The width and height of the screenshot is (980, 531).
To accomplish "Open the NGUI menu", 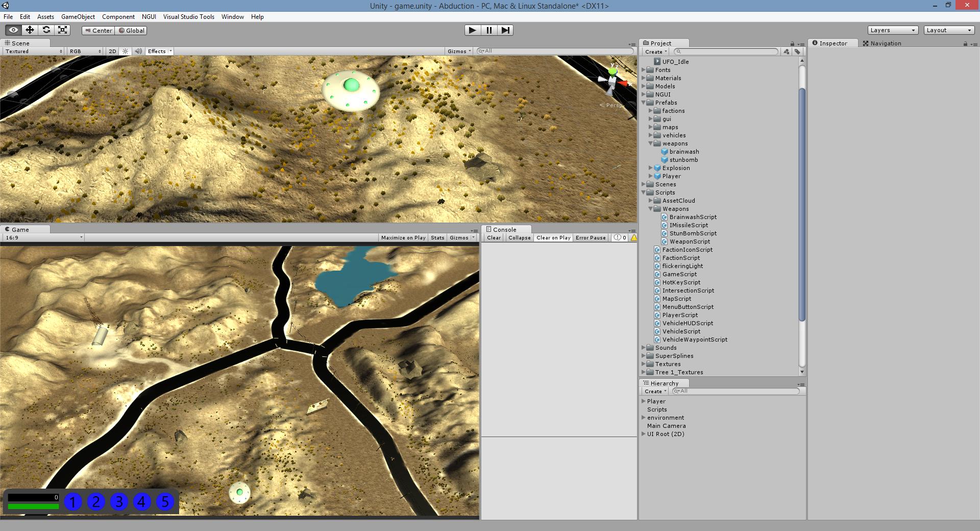I will point(149,17).
